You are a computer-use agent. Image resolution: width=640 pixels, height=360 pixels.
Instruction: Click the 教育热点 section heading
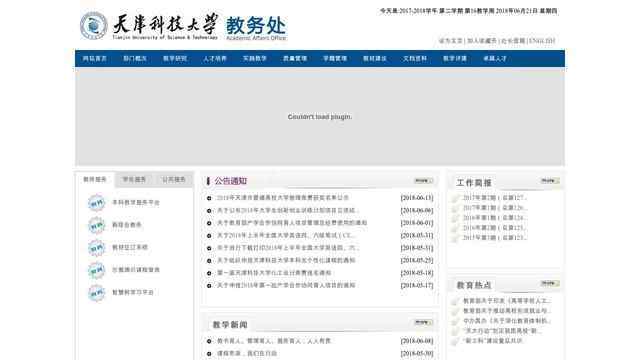coord(474,285)
